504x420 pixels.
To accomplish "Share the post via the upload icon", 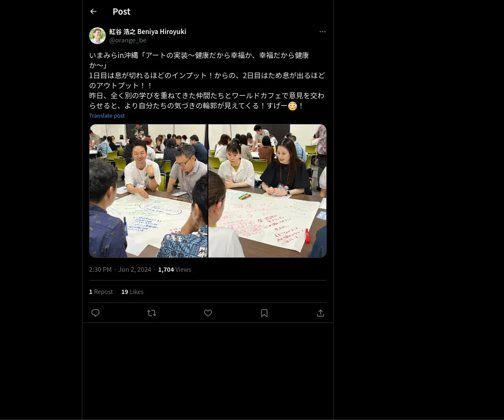I will [x=320, y=313].
